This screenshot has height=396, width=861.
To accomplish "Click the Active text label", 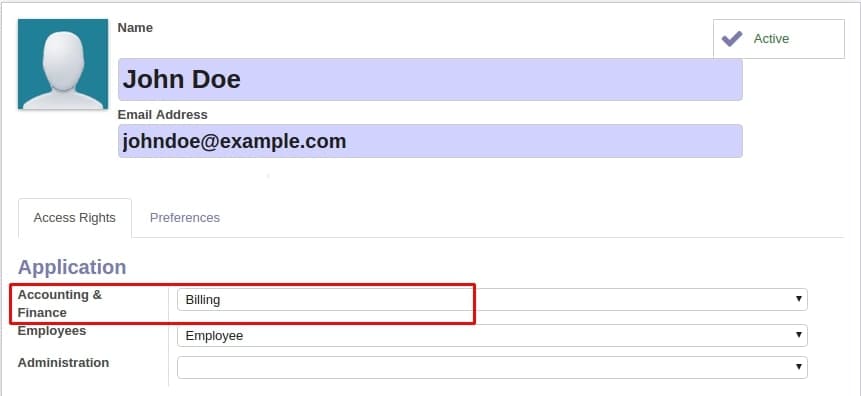I will pyautogui.click(x=771, y=39).
